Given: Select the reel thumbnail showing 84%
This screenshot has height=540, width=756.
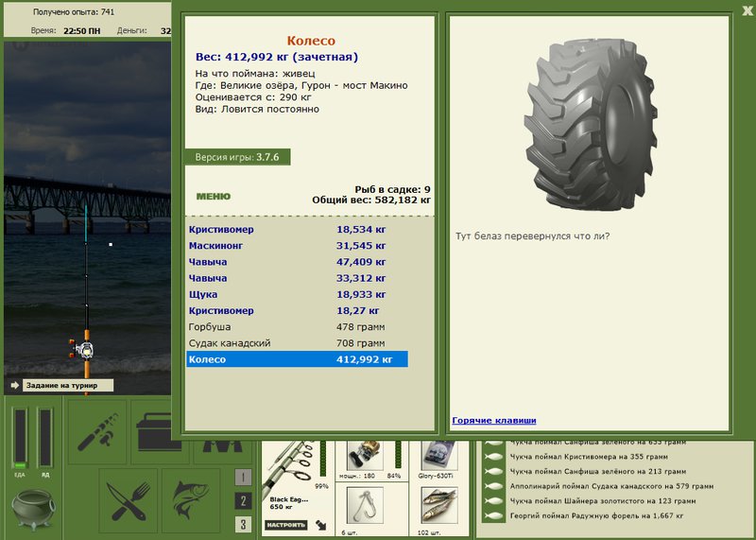Looking at the screenshot, I should [x=366, y=454].
